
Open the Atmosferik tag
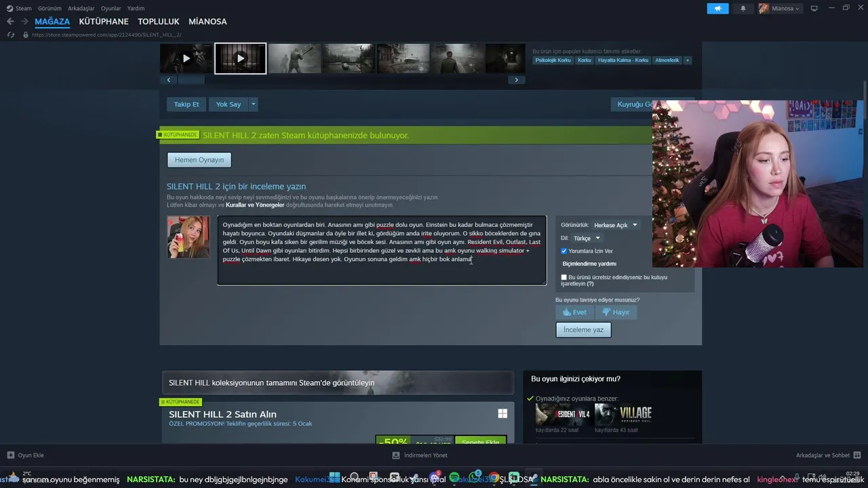point(667,60)
